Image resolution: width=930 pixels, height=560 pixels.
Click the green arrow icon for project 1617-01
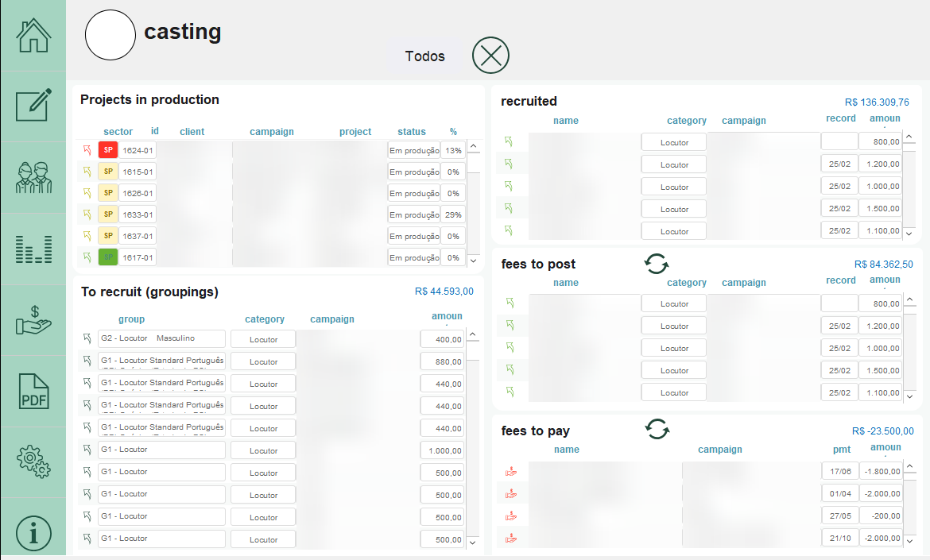[x=87, y=257]
